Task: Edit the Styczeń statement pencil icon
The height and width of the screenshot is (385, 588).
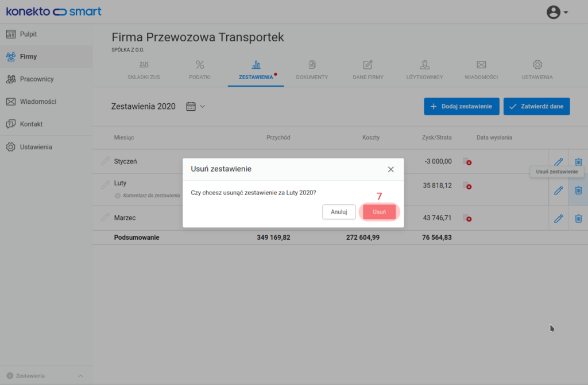Action: tap(558, 162)
